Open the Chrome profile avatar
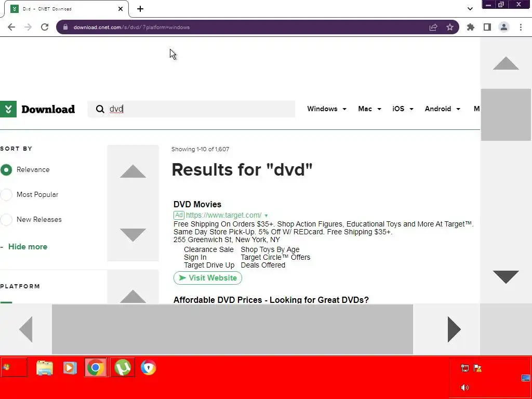 504,27
